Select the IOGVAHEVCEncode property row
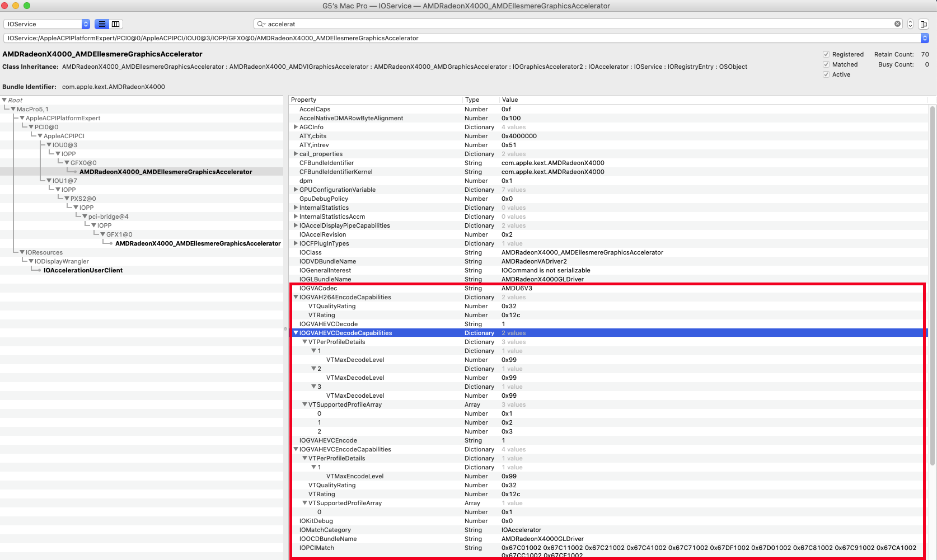The height and width of the screenshot is (560, 937). coord(608,440)
